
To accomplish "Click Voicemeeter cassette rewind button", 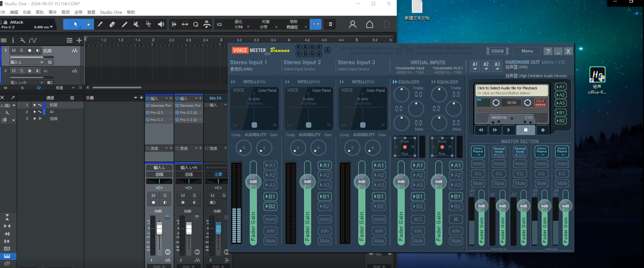I will pyautogui.click(x=481, y=130).
